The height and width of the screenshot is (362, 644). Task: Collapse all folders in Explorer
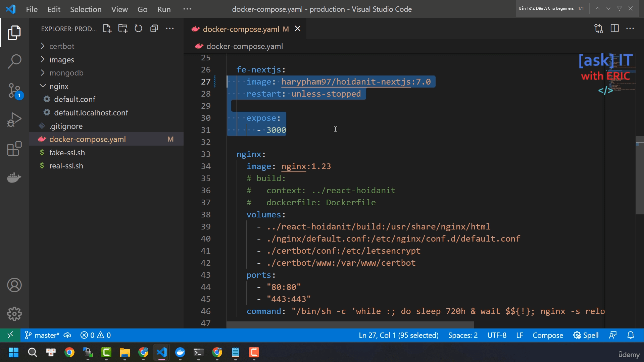point(154,29)
